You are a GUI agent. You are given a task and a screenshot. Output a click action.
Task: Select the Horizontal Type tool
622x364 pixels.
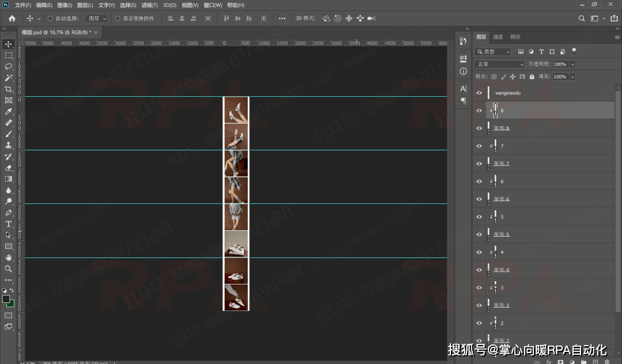click(x=9, y=224)
